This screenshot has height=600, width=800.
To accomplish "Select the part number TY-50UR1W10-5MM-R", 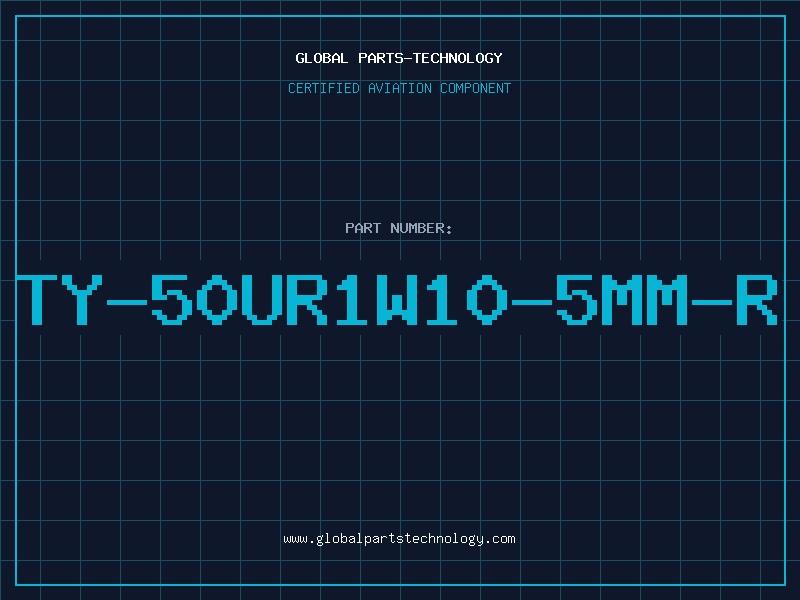I will (x=397, y=300).
